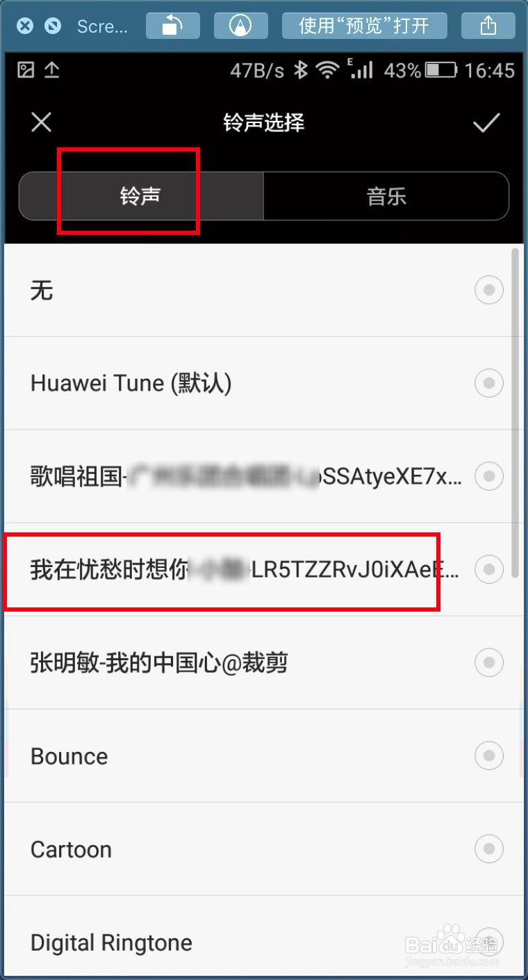
Task: Confirm ringtone selection with checkmark icon
Action: coord(486,123)
